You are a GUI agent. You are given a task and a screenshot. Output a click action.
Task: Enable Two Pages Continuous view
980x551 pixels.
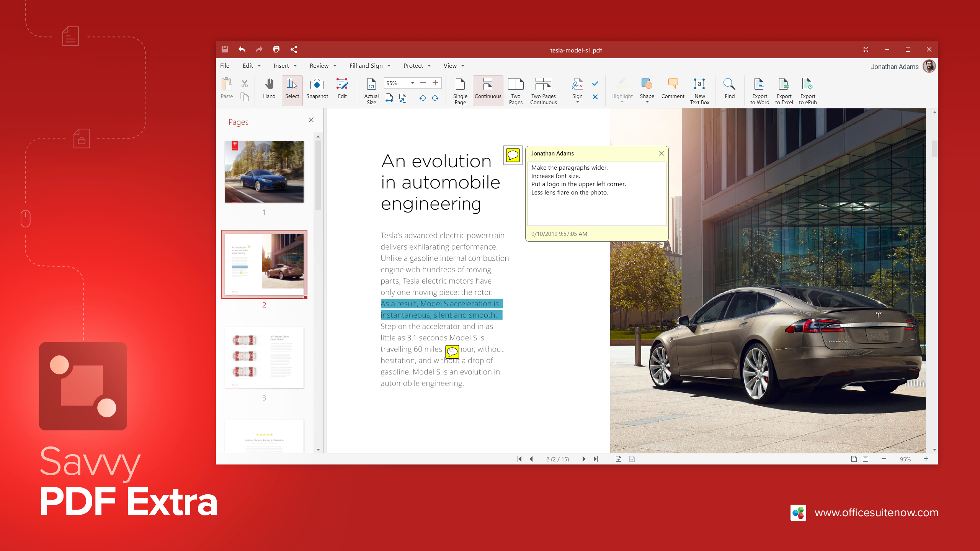tap(543, 91)
